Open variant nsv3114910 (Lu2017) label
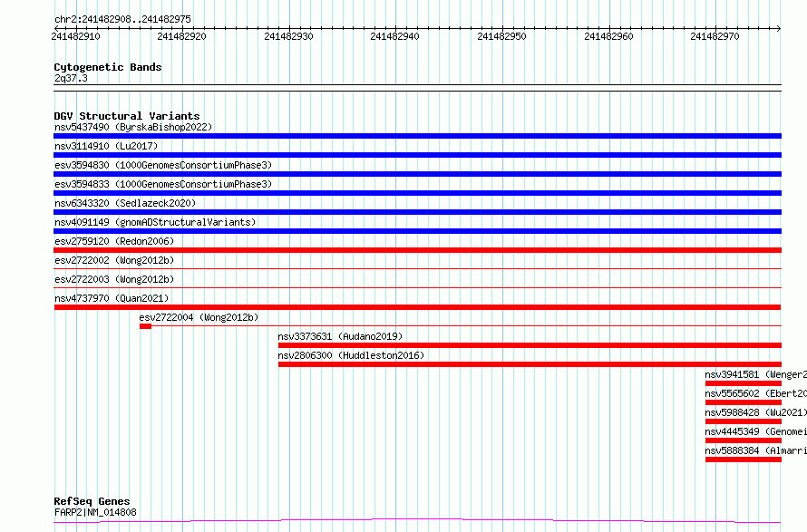 [106, 146]
